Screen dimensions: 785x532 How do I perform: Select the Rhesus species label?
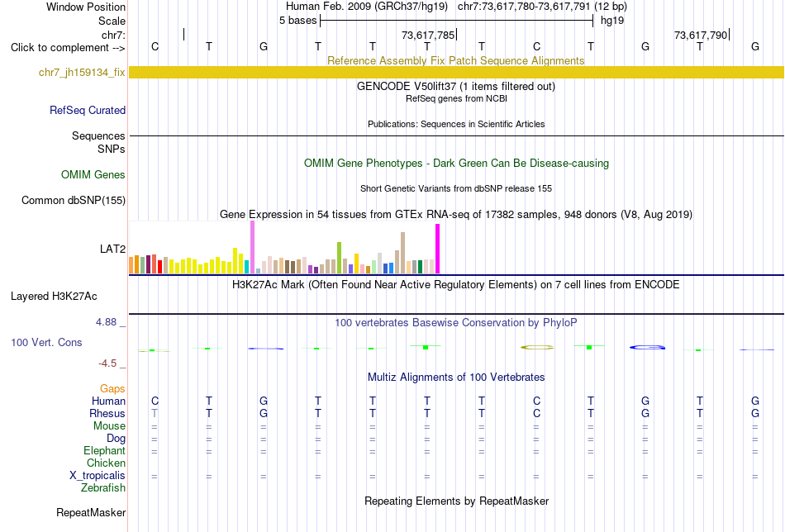107,413
